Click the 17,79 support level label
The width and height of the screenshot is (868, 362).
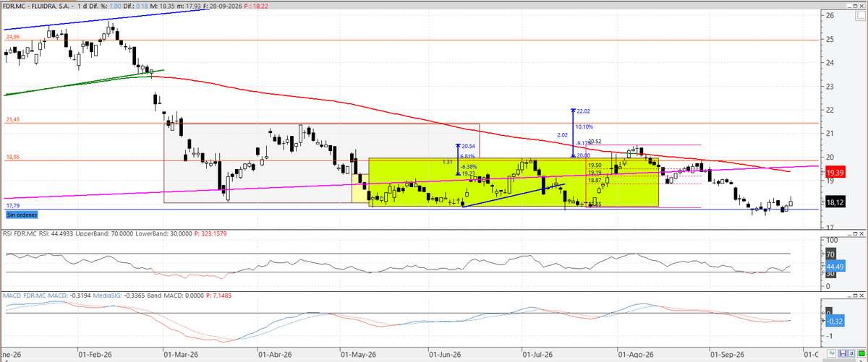pos(12,206)
